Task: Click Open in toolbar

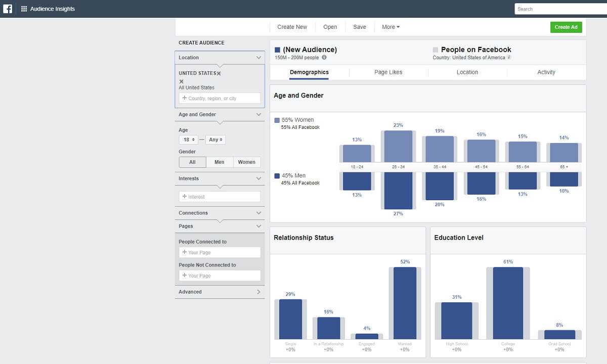Action: click(330, 27)
